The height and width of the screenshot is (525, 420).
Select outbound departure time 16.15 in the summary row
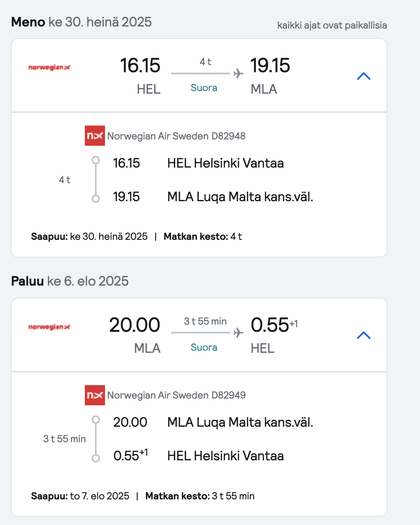coord(140,66)
